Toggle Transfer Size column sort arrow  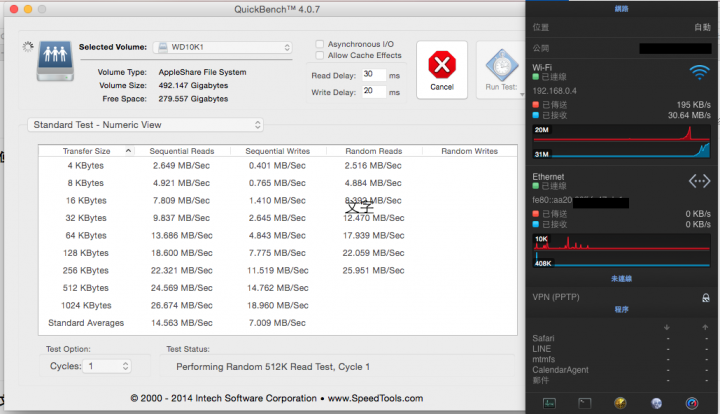coord(128,151)
